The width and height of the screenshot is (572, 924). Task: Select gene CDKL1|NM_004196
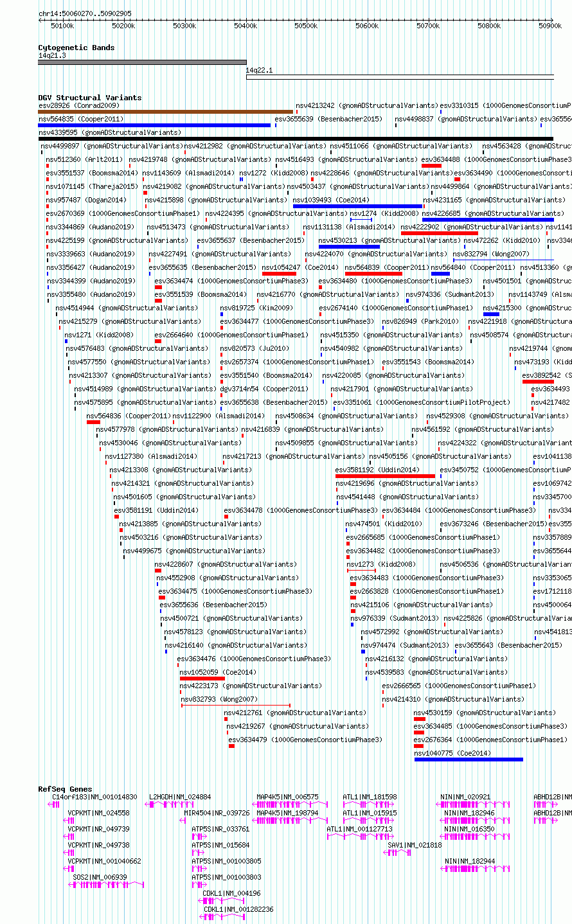tap(231, 893)
